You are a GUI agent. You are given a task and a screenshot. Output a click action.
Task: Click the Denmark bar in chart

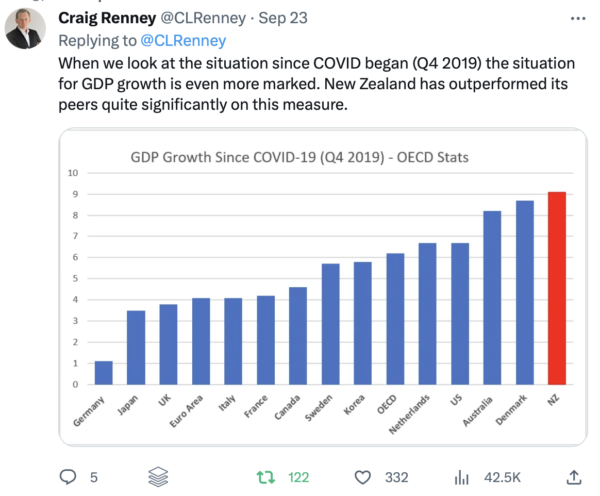click(x=525, y=292)
